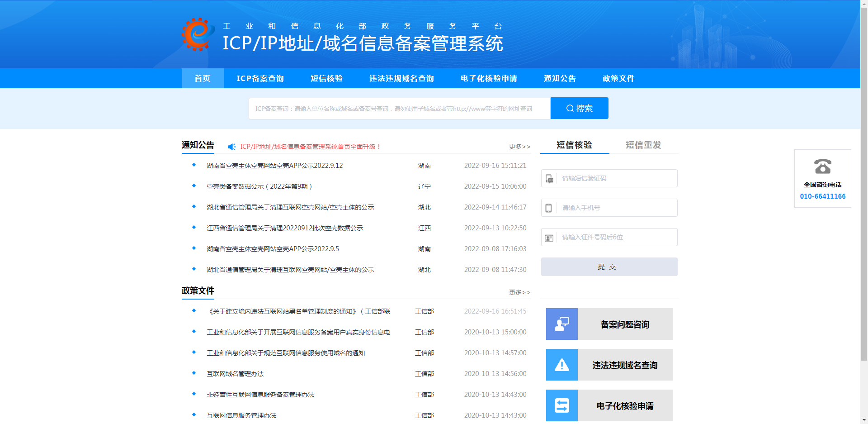Screen dimensions: 868x424
Task: Open the 更多>> link next to 通知公告
Action: tap(519, 147)
